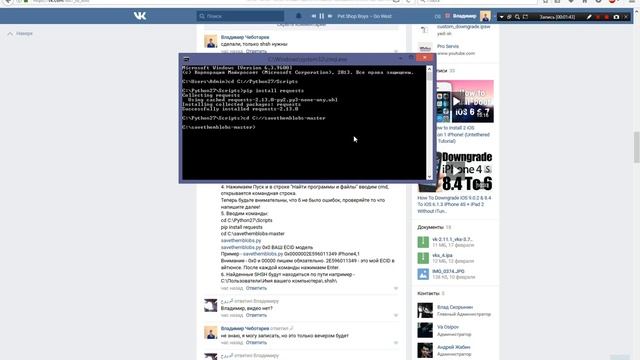
Task: Focus the VK search field
Action: (x=240, y=16)
